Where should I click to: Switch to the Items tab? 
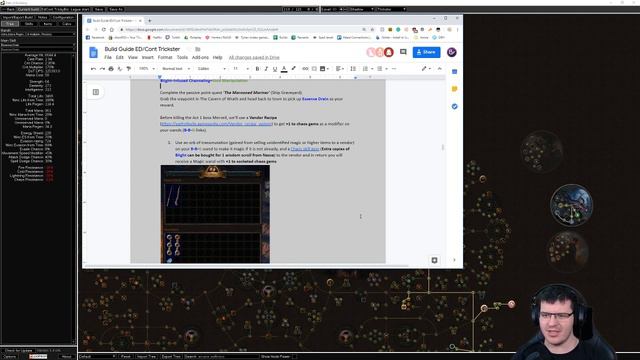(x=48, y=24)
